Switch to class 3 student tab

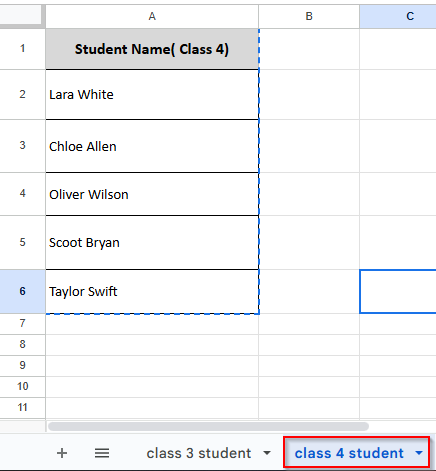click(199, 453)
